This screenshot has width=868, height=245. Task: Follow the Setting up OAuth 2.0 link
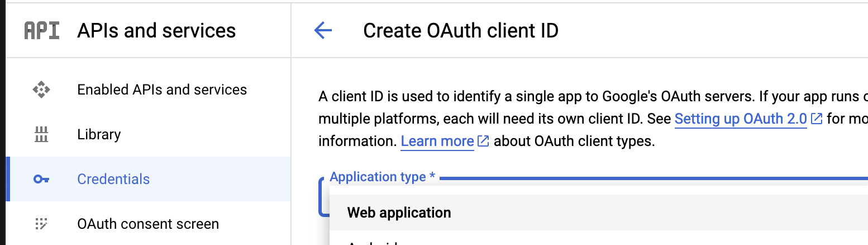[x=741, y=119]
